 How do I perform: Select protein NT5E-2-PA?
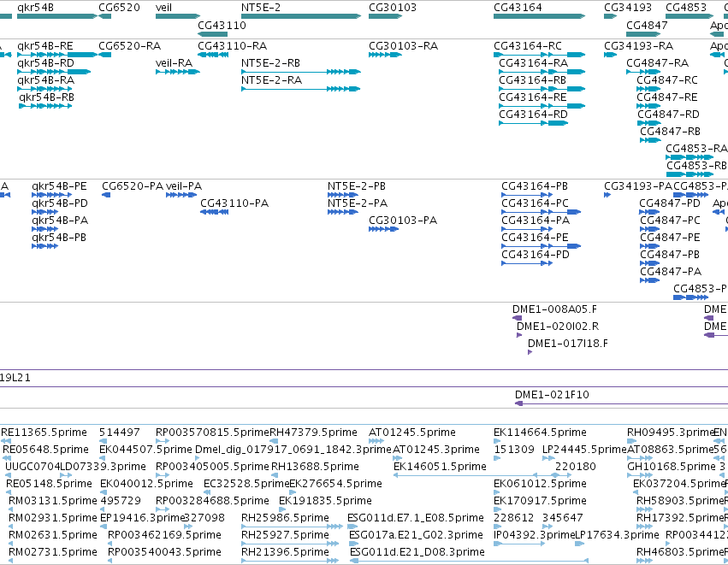[x=343, y=212]
